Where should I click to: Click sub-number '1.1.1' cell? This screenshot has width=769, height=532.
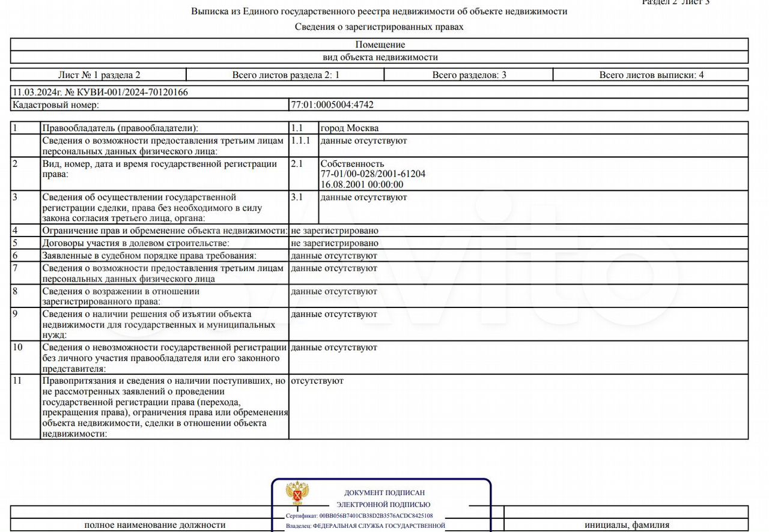click(303, 145)
